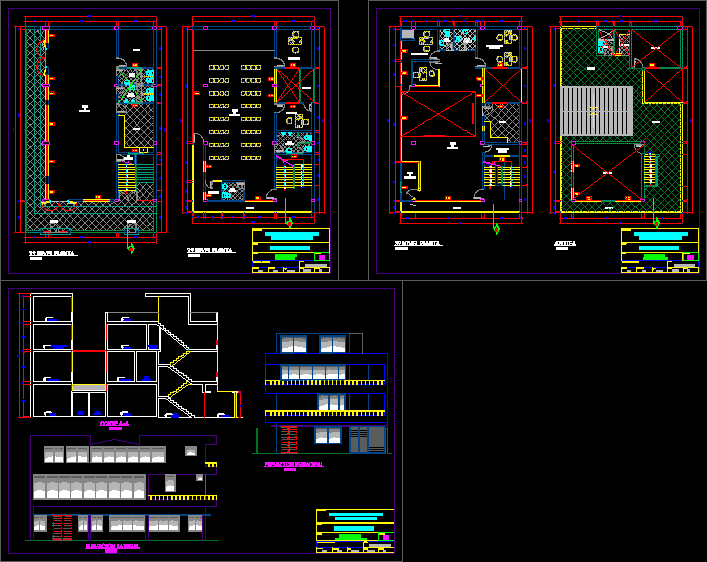Click the large crossed void in third level plan
The width and height of the screenshot is (707, 562).
point(439,114)
